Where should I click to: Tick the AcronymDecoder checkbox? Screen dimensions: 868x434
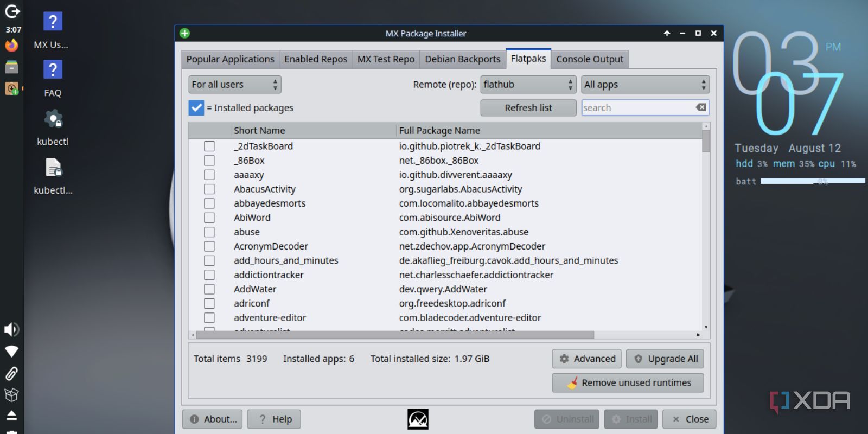point(209,246)
